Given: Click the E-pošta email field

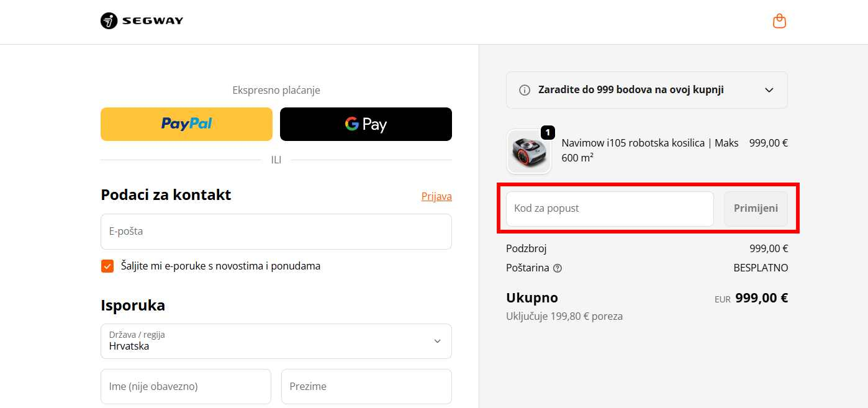Looking at the screenshot, I should pyautogui.click(x=276, y=231).
